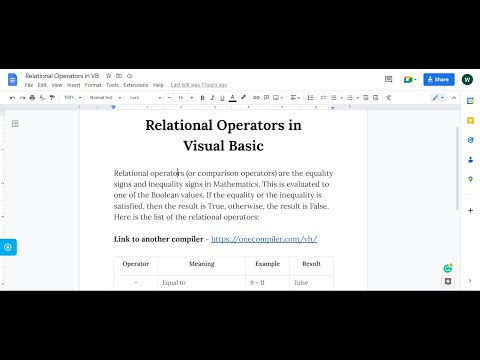The height and width of the screenshot is (360, 480).
Task: Click the Insert link icon
Action: [256, 98]
